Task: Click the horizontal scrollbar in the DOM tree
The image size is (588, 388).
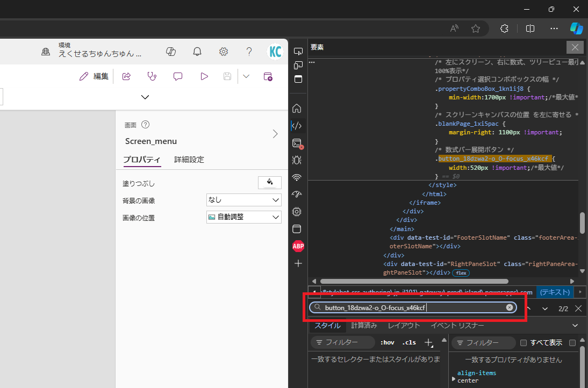Action: 414,281
